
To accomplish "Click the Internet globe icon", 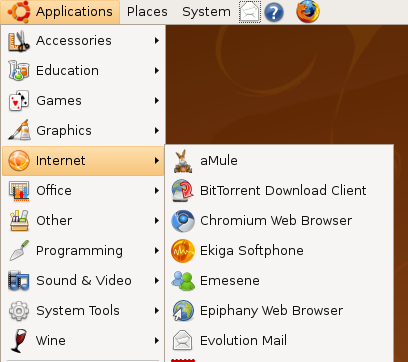I will coord(19,160).
